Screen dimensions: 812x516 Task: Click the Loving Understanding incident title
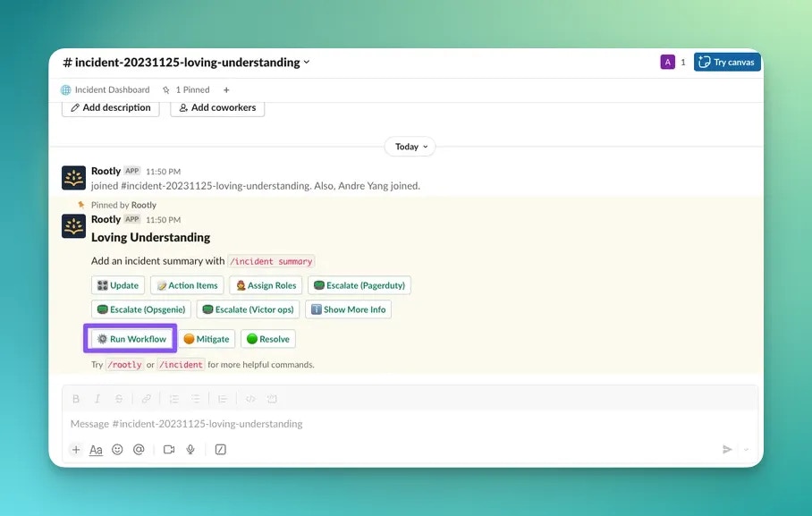151,237
